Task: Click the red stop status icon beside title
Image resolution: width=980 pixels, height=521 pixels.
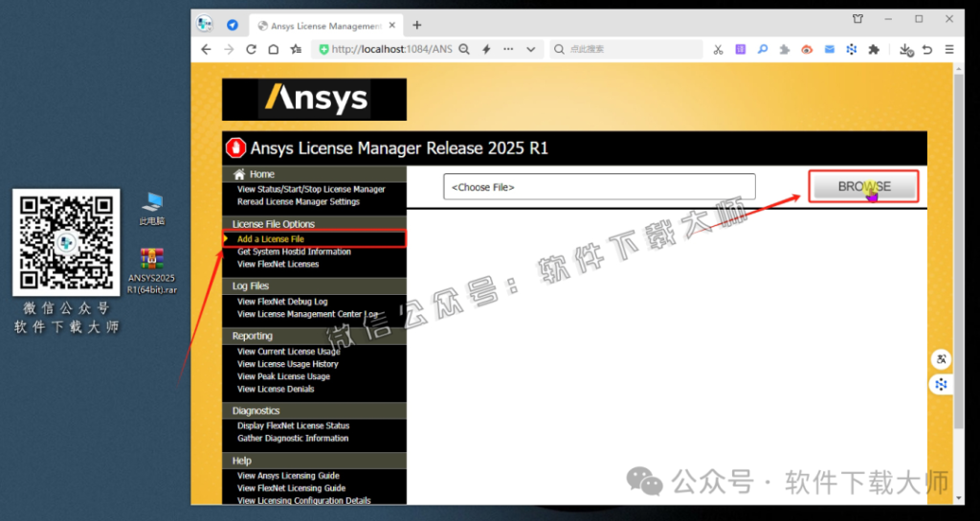Action: pos(235,148)
